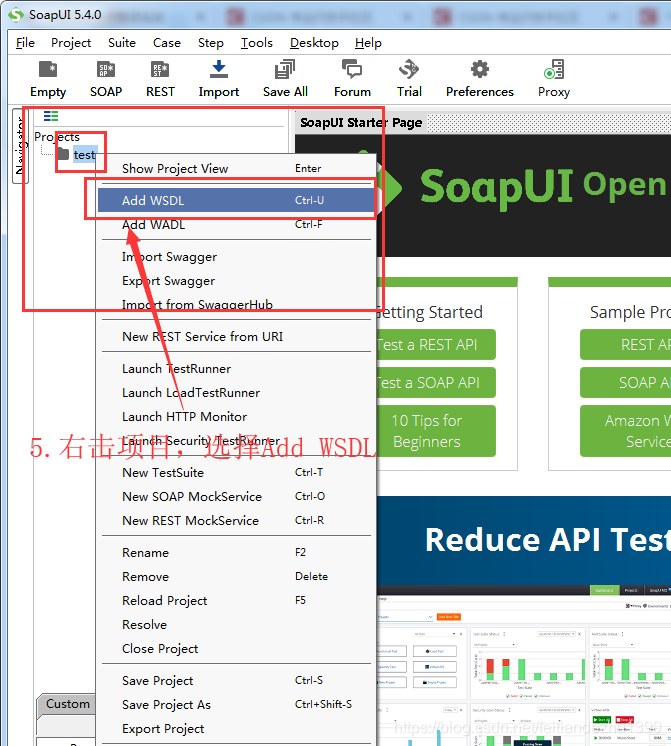This screenshot has height=746, width=671.
Task: Click the Empty project toolbar icon
Action: tap(48, 69)
